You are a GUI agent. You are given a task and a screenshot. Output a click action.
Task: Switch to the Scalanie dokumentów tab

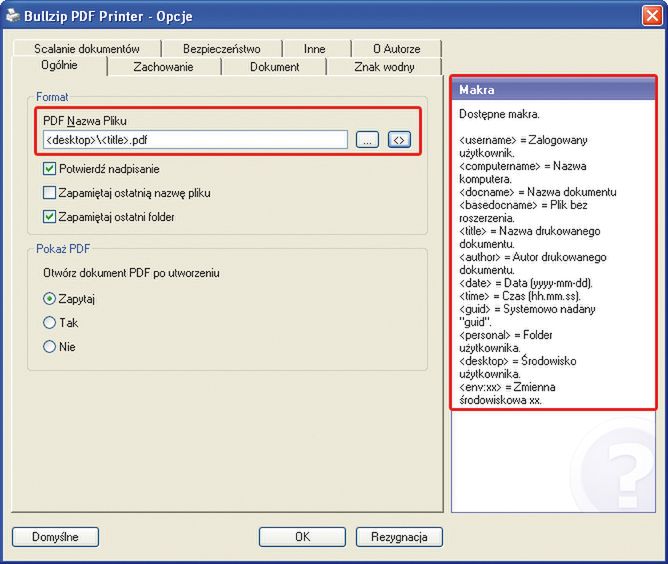[x=87, y=49]
